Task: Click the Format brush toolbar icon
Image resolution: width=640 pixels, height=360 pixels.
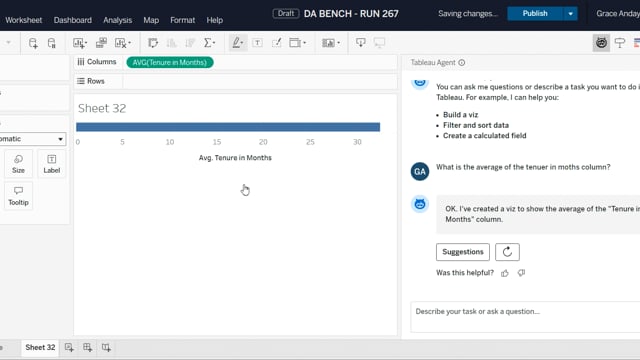Action: (277, 43)
